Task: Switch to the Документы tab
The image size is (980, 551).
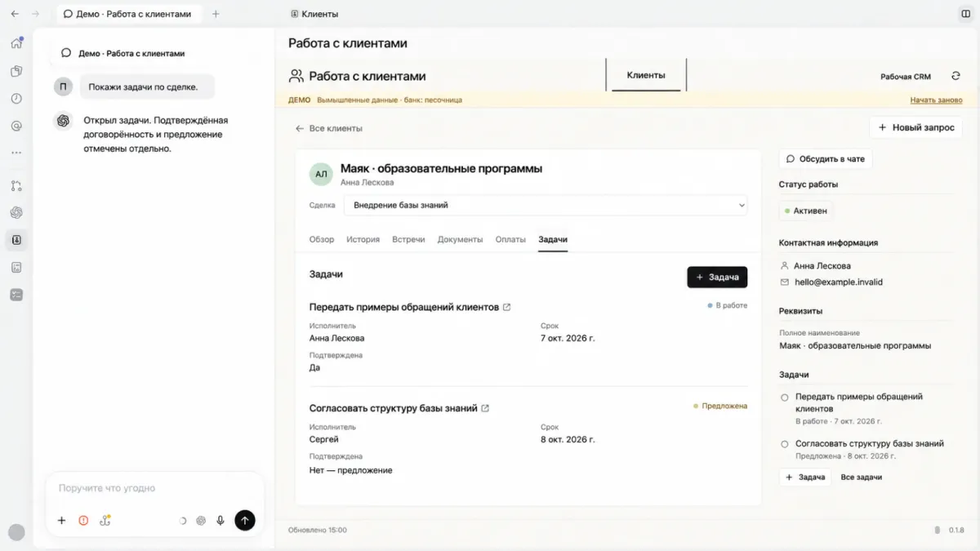Action: point(460,239)
